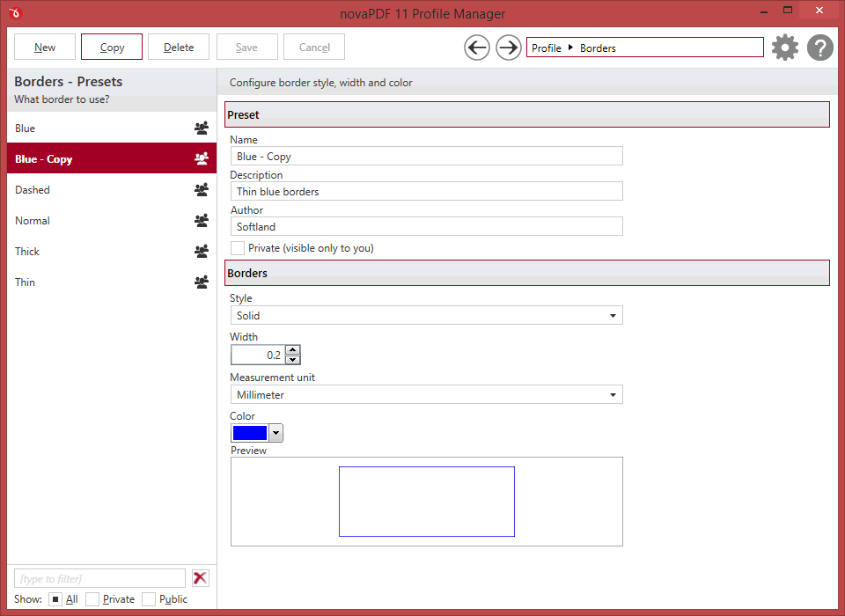Close the Profile Manager window
845x616 pixels.
[819, 11]
